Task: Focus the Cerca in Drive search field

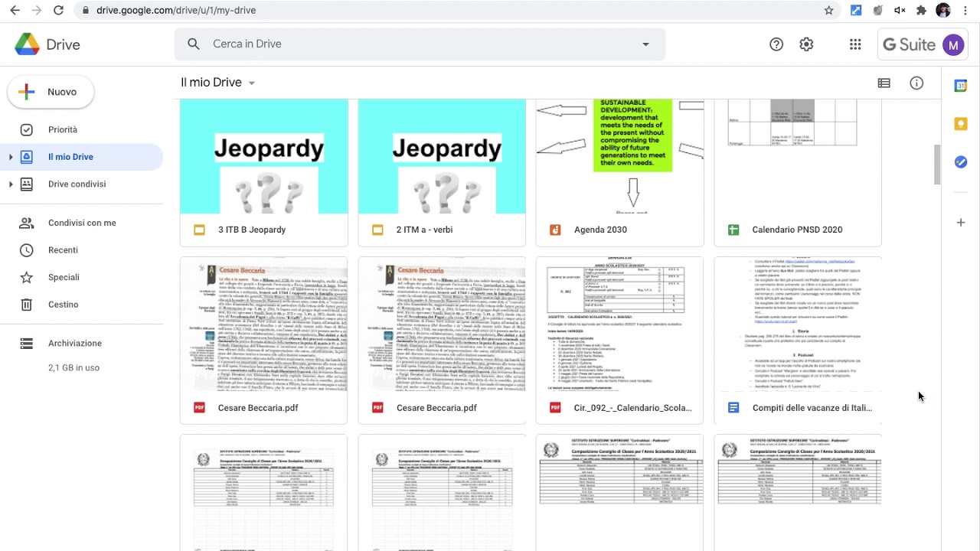Action: (420, 44)
